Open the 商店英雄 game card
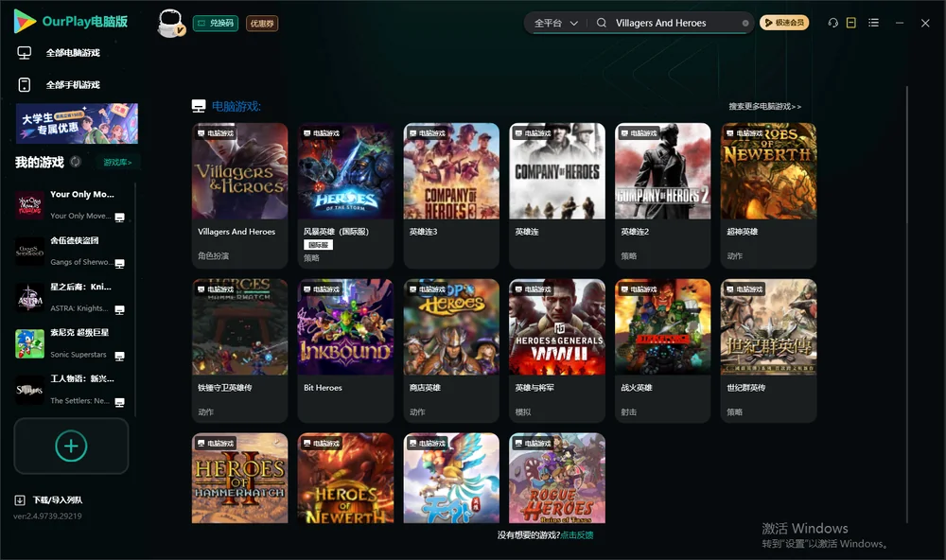Viewport: 946px width, 560px height. pyautogui.click(x=451, y=351)
